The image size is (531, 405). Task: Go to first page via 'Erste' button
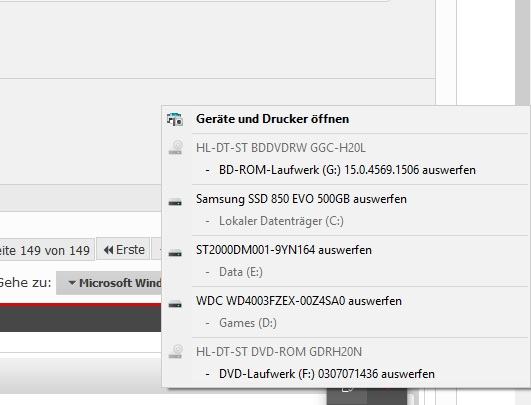point(123,250)
